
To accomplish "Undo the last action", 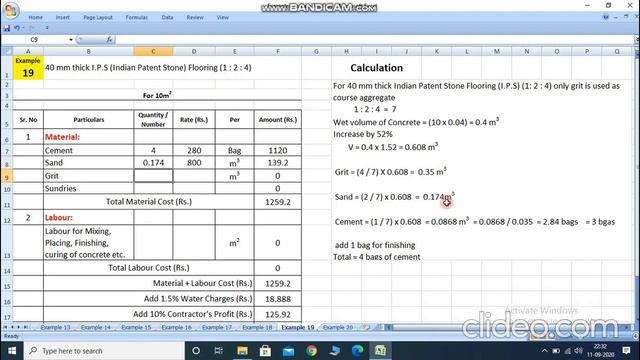I will point(16,28).
